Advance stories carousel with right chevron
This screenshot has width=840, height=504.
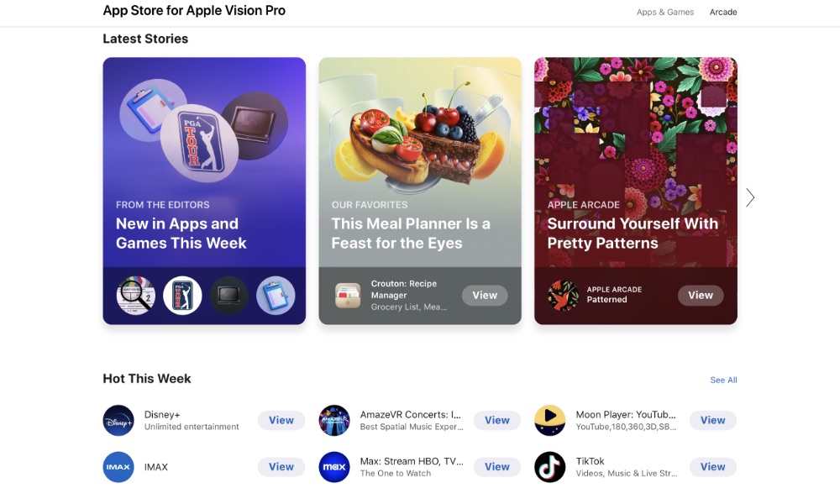click(750, 197)
